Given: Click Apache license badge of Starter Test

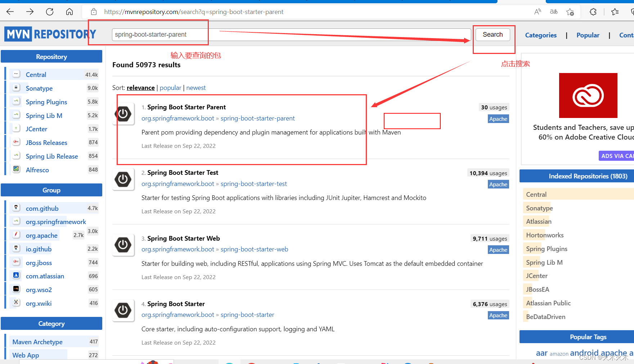Looking at the screenshot, I should [498, 185].
